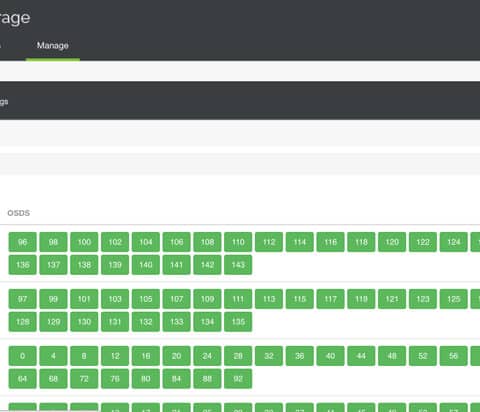Switch to the Manage tab
Image resolution: width=480 pixels, height=412 pixels.
coord(53,45)
